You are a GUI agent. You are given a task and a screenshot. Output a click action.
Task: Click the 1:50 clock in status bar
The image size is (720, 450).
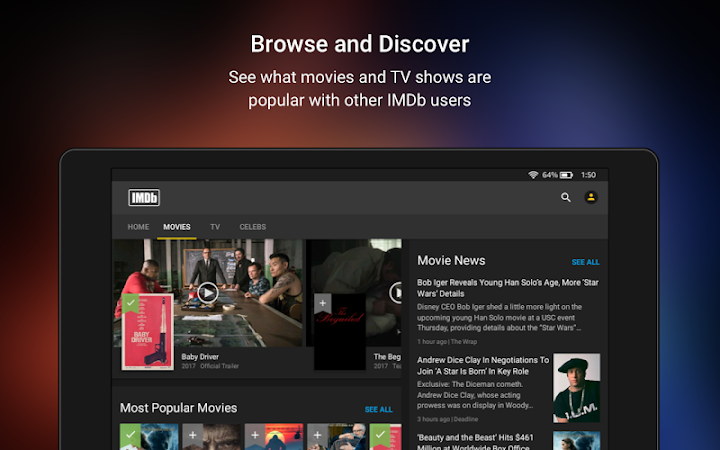click(x=588, y=175)
